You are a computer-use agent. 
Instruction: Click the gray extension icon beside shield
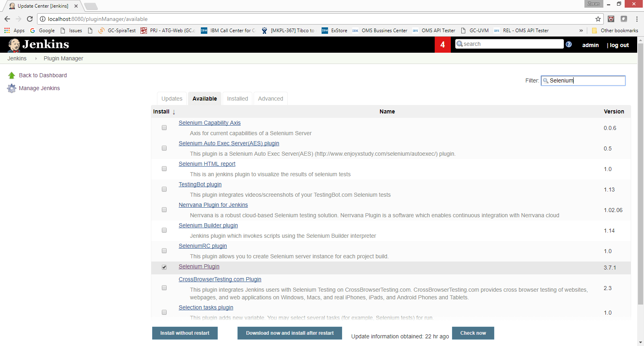tap(624, 19)
